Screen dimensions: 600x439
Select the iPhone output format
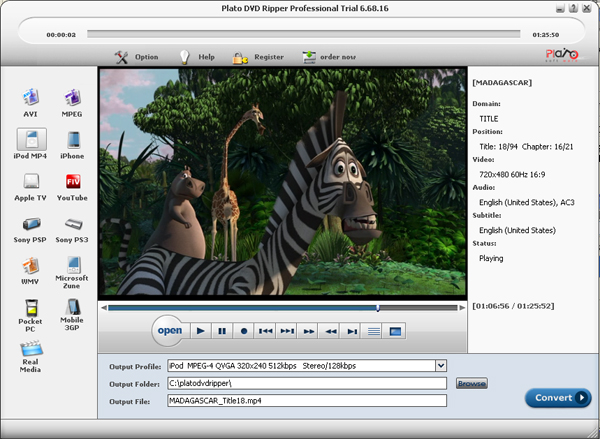pyautogui.click(x=71, y=140)
